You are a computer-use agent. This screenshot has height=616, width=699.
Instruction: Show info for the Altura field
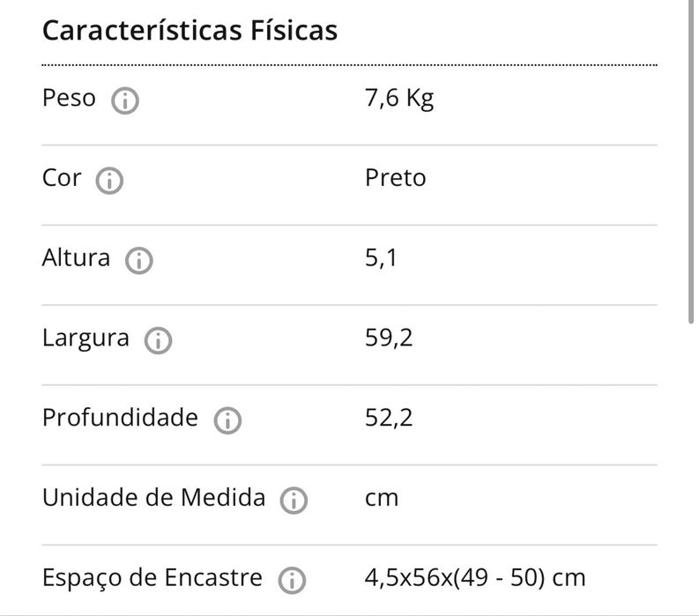pos(139,261)
